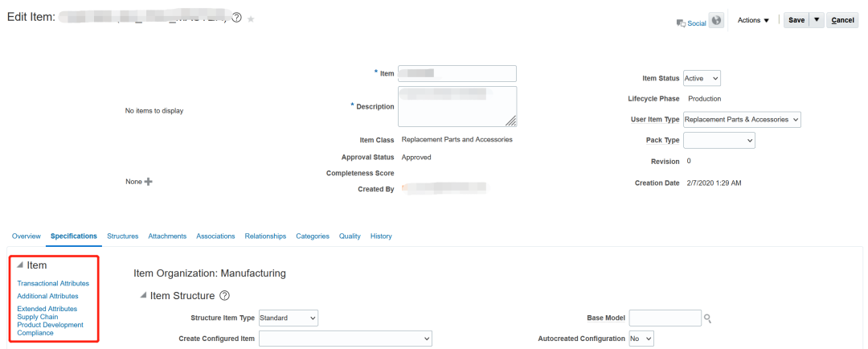The height and width of the screenshot is (349, 868).
Task: Open the Transactional Attributes link
Action: point(53,283)
